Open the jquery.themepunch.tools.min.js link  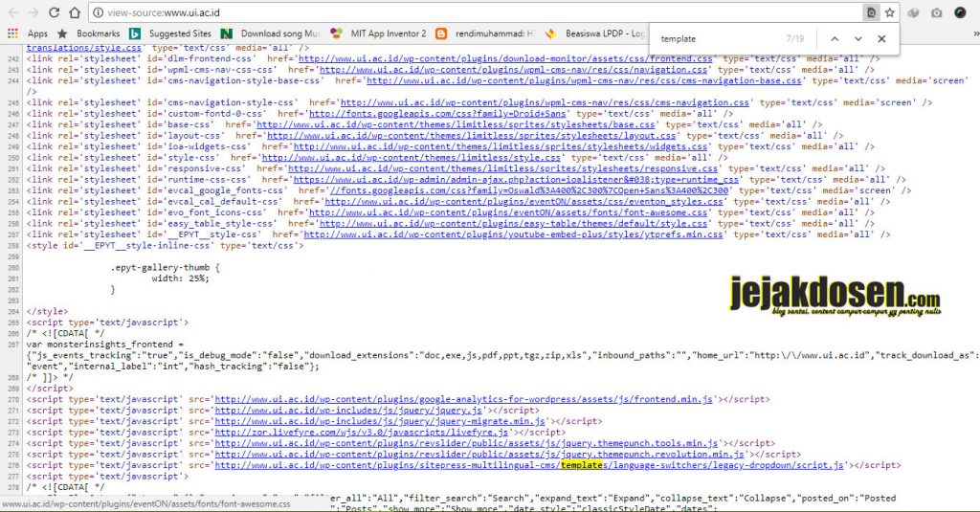click(x=466, y=443)
